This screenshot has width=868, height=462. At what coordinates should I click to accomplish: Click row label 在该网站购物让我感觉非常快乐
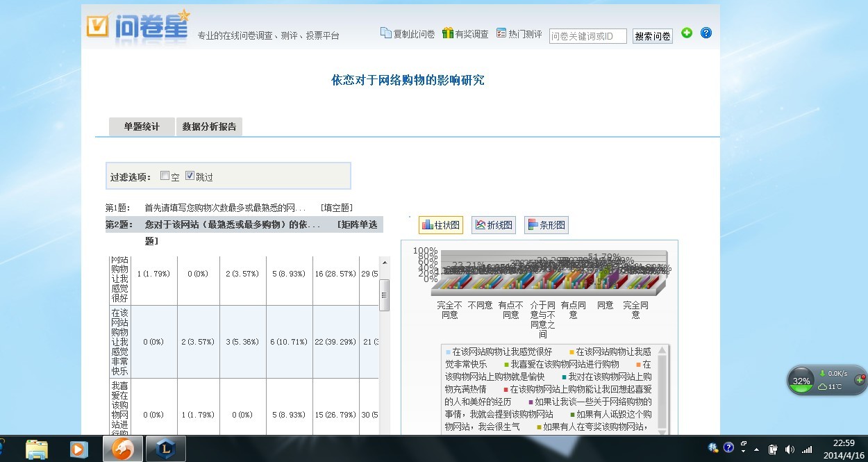coord(119,342)
